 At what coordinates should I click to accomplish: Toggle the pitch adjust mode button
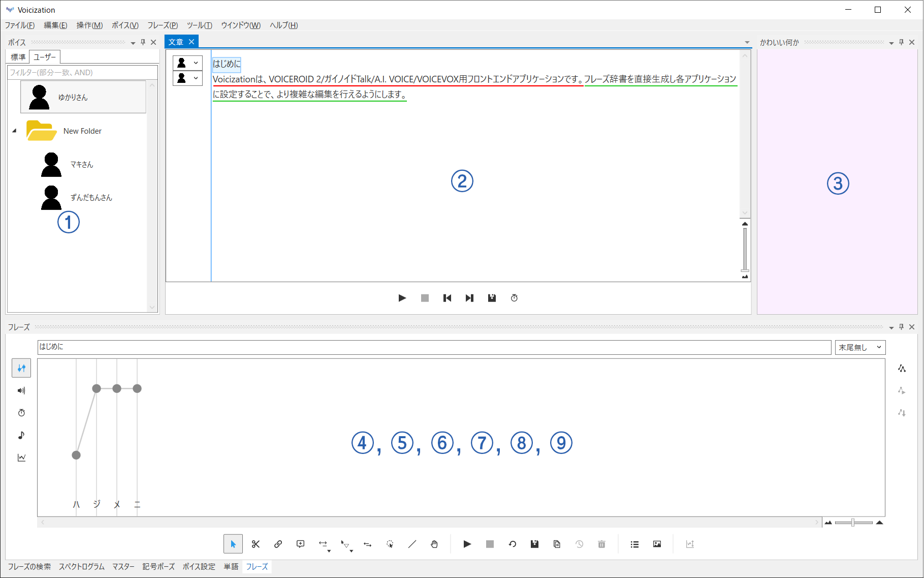(x=21, y=368)
